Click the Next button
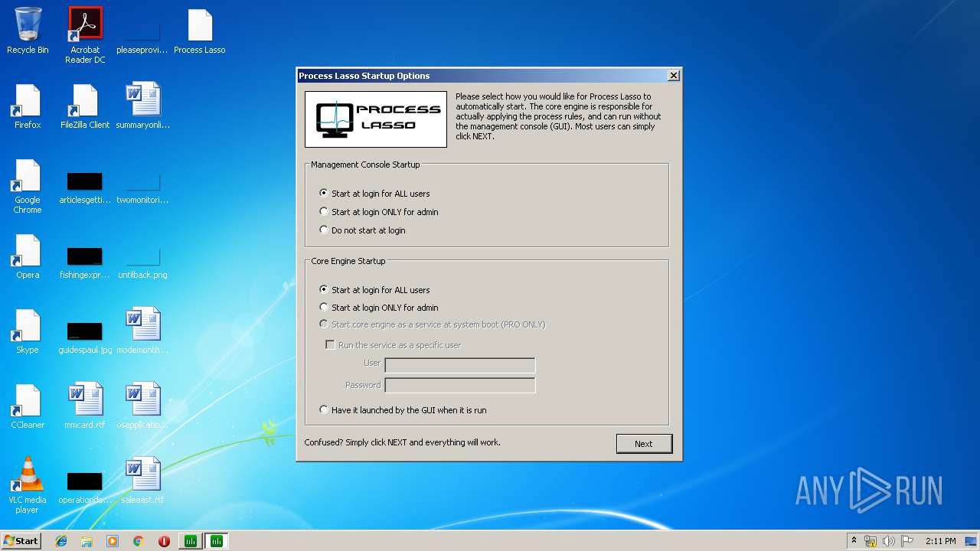Screen dimensions: 980x551 644,444
